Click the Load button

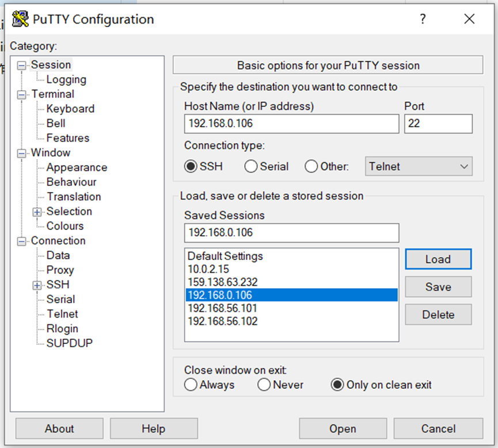(x=438, y=259)
